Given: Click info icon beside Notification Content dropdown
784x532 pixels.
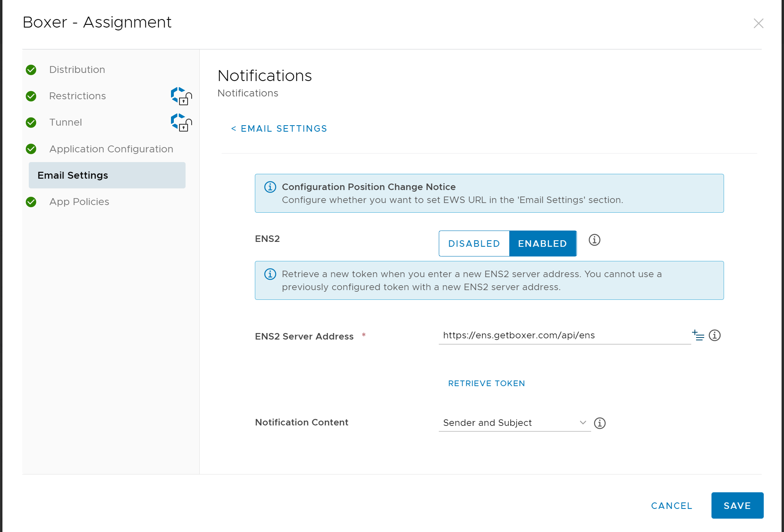Looking at the screenshot, I should tap(600, 423).
